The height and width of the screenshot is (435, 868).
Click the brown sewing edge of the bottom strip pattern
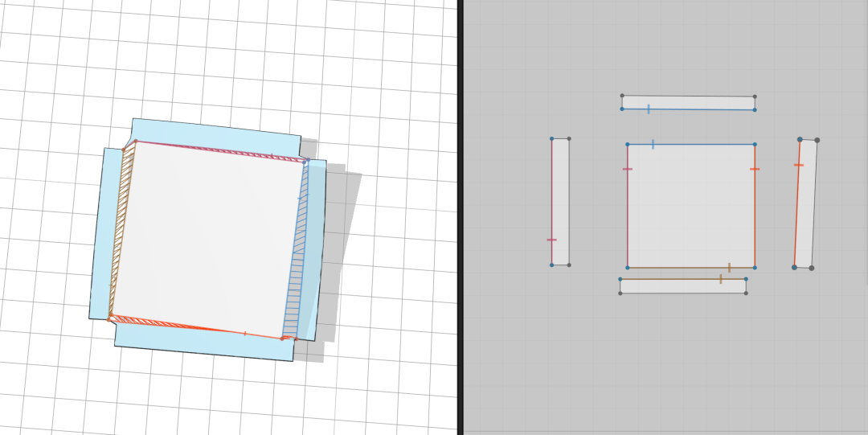coord(683,279)
